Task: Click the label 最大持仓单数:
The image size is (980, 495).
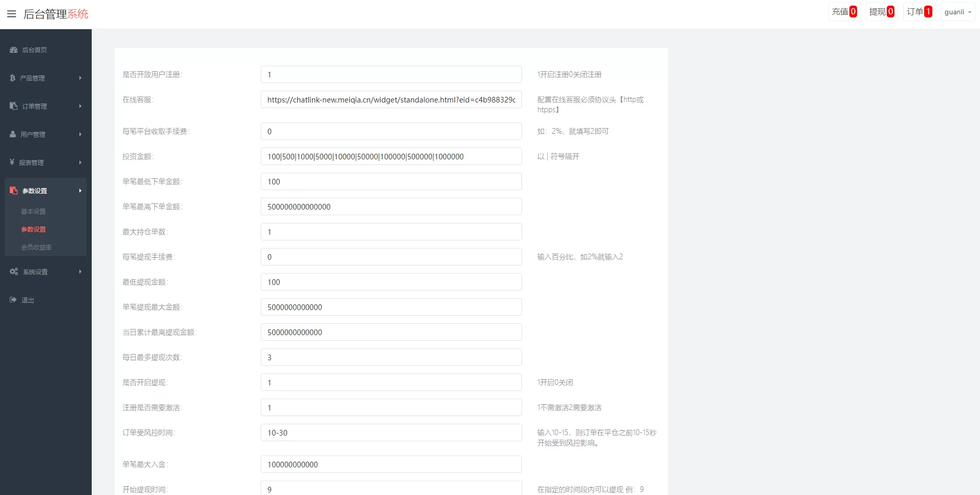Action: click(x=145, y=232)
